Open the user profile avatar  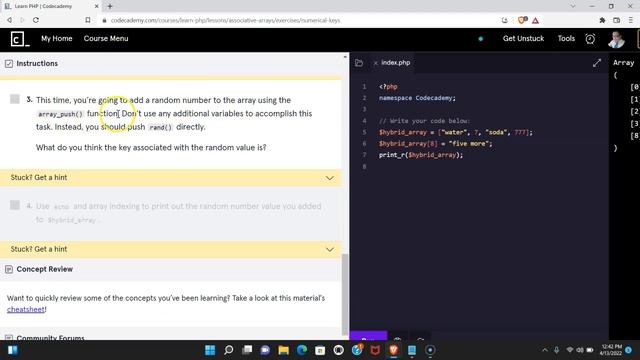[x=616, y=39]
